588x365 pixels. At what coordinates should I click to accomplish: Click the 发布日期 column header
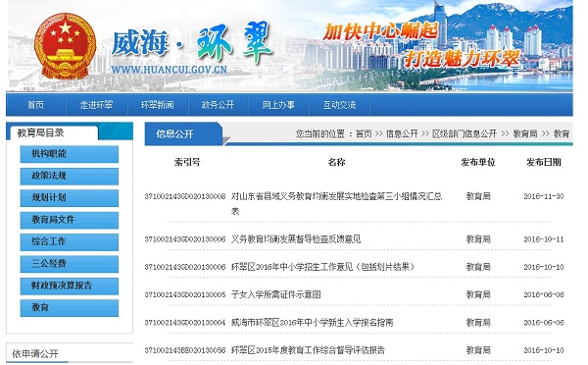coord(544,162)
